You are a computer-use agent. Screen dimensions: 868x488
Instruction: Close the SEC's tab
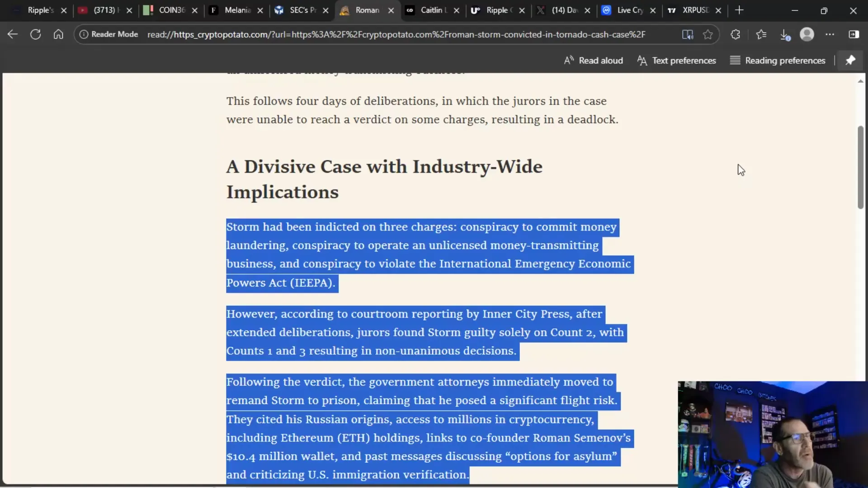coord(325,10)
